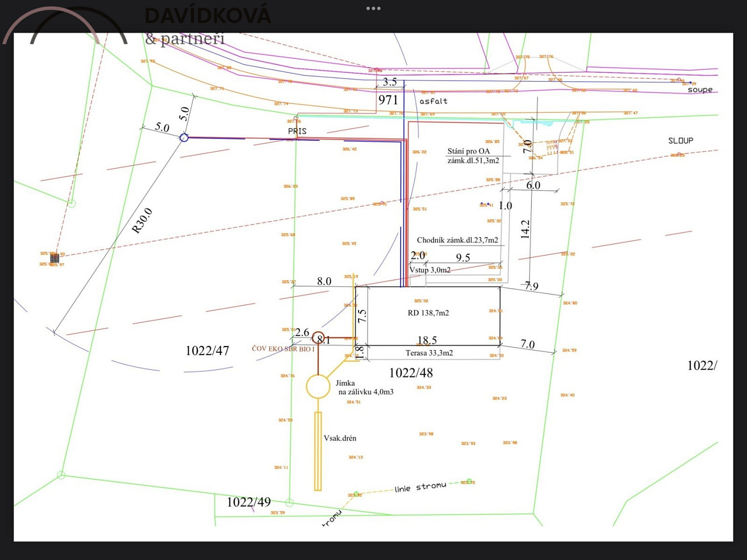Click the green circle above the 1022/49 label
This screenshot has width=747, height=560.
pos(289,502)
